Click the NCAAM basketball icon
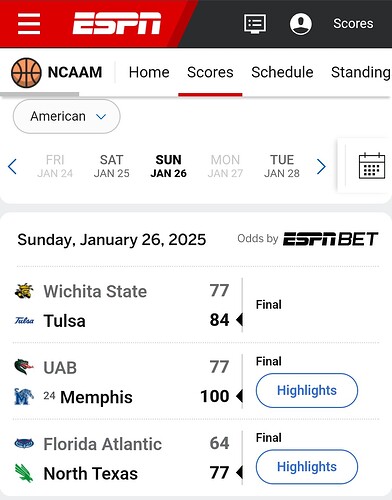Screen dimensions: 392x500 26,73
